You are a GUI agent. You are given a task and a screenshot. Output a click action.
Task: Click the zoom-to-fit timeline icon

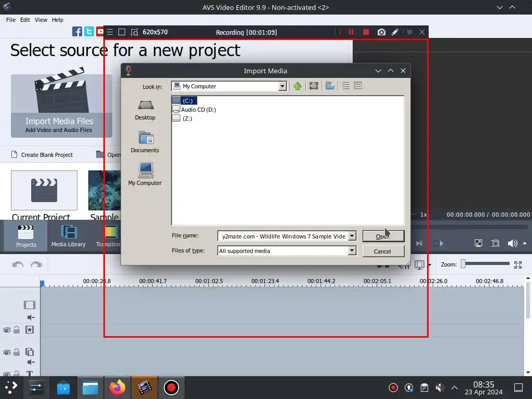pos(518,264)
